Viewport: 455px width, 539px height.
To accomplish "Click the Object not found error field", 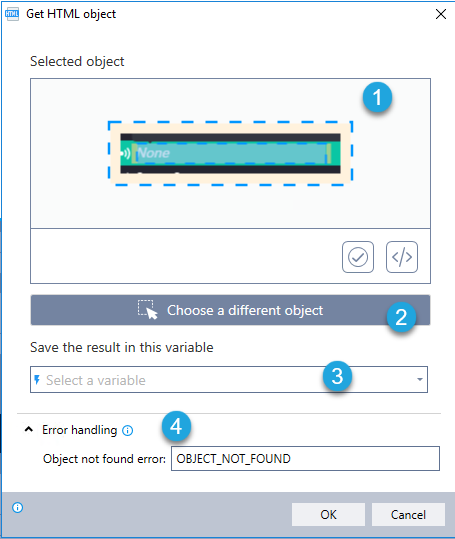I will [x=305, y=459].
